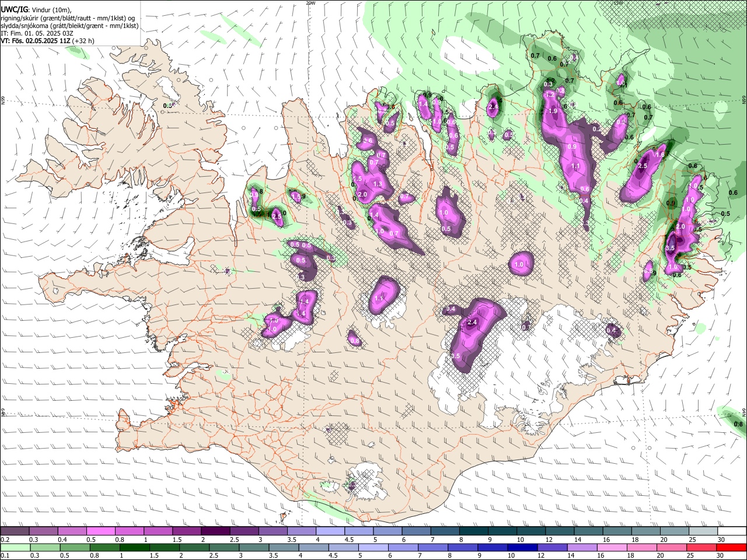Click the snow legend swatch between 0.5 and 0.8

(100, 531)
